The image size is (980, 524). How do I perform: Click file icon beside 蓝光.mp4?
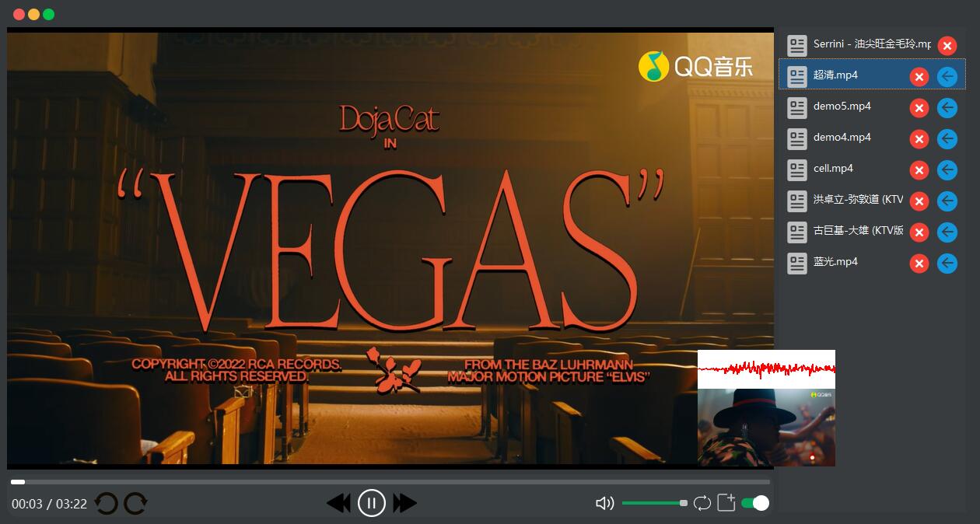797,264
